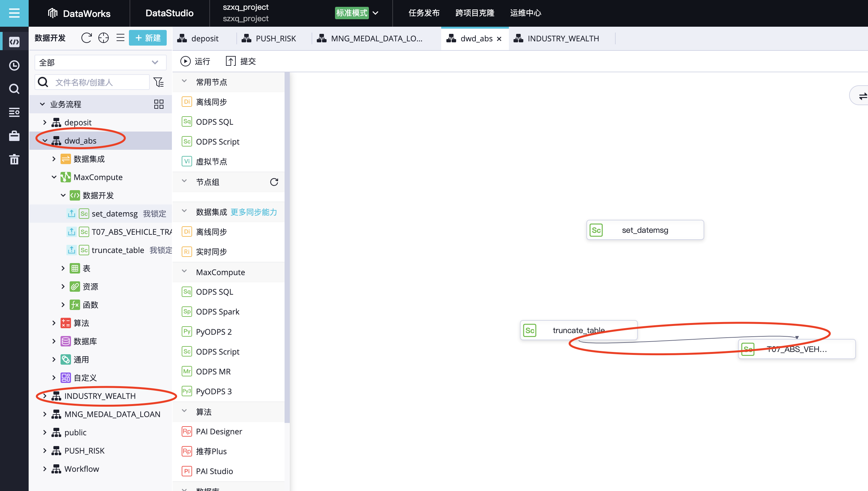The image size is (868, 491).
Task: Open the 更多同步能力 link
Action: 254,212
